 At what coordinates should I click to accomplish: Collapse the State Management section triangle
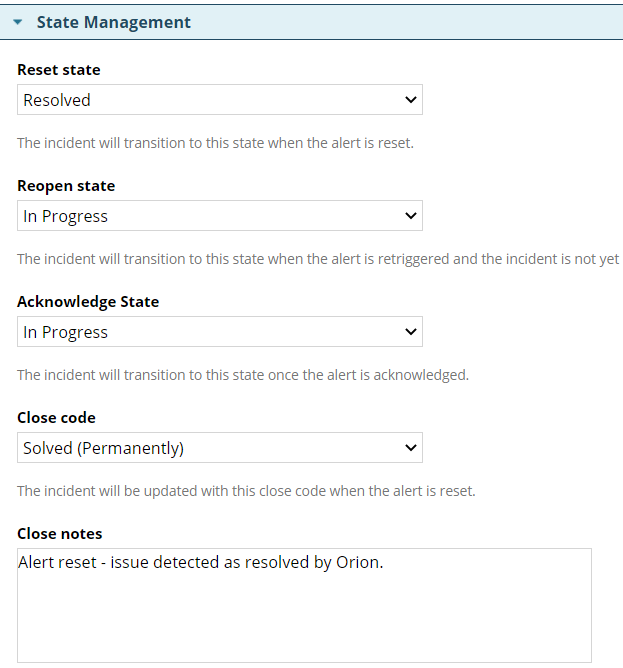17,22
